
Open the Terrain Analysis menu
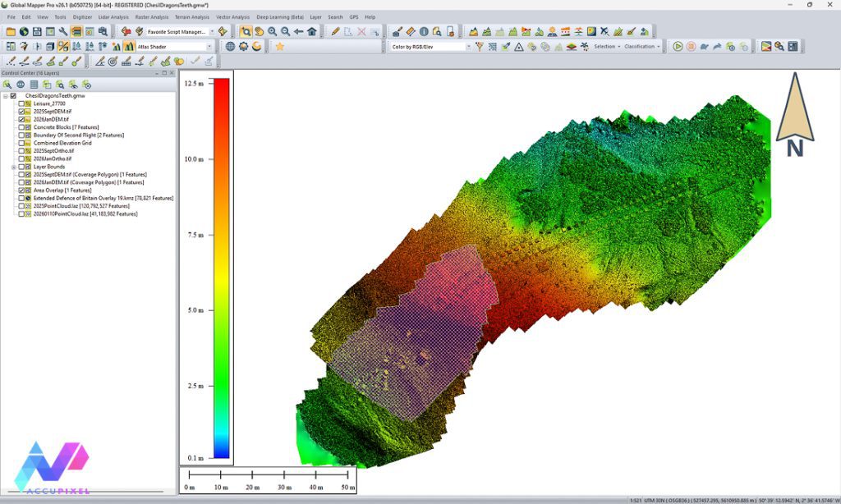click(x=191, y=17)
